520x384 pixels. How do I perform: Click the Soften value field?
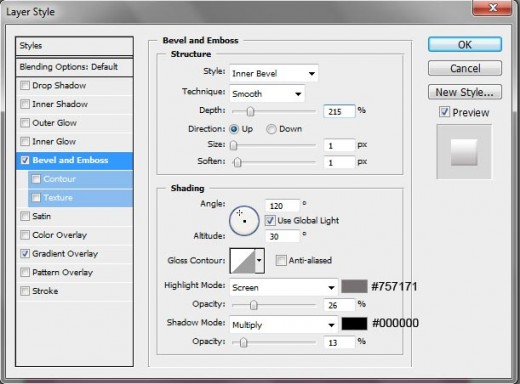pyautogui.click(x=339, y=163)
